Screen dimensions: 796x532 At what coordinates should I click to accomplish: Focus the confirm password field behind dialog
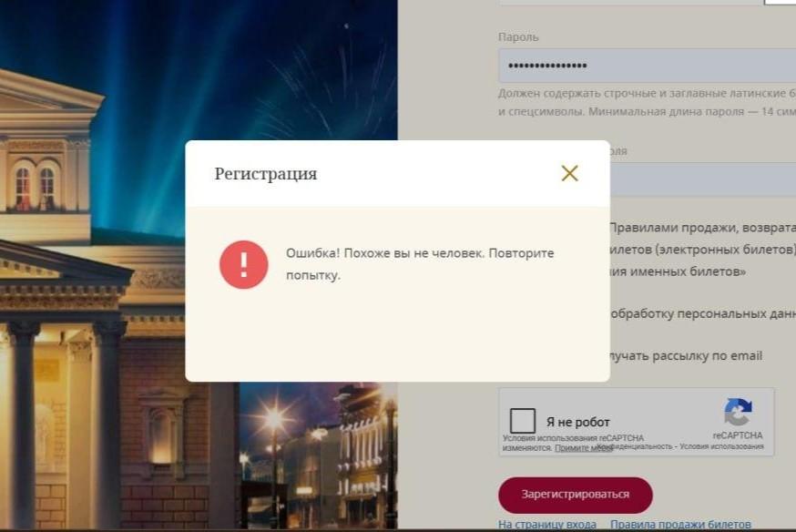point(703,179)
